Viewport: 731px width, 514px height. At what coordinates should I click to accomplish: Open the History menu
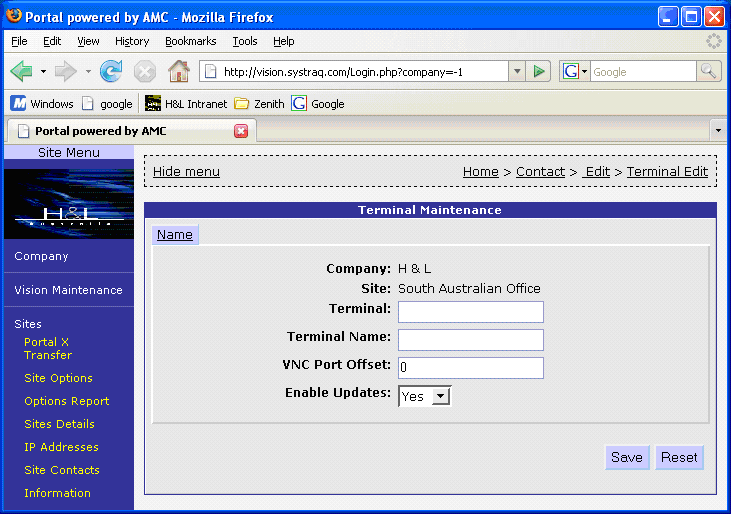132,41
